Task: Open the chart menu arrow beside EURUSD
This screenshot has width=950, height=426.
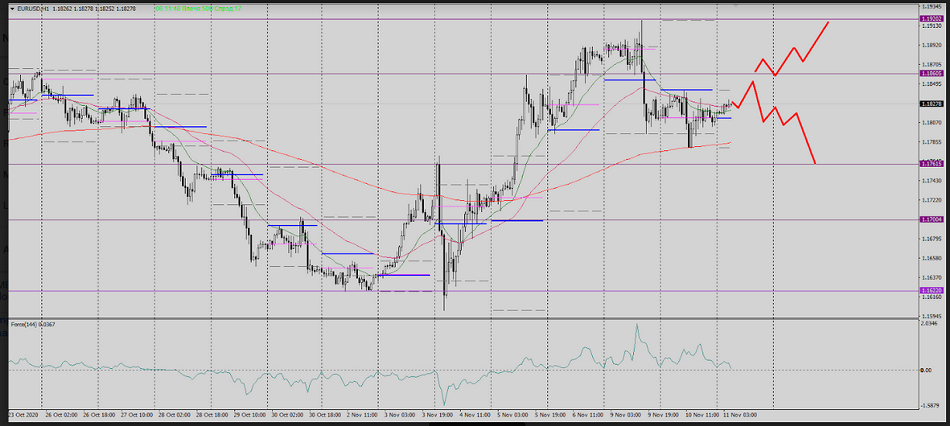Action: pos(13,9)
